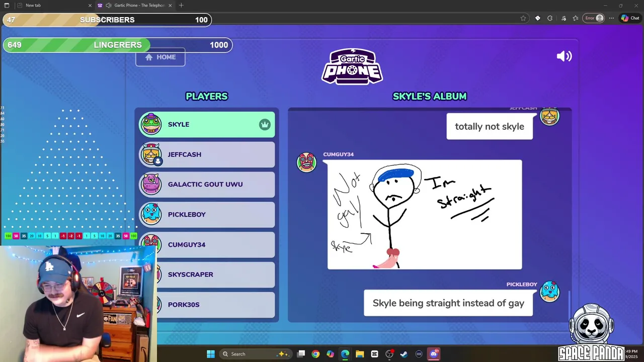
Task: Click the PLAYERS heading
Action: [207, 96]
